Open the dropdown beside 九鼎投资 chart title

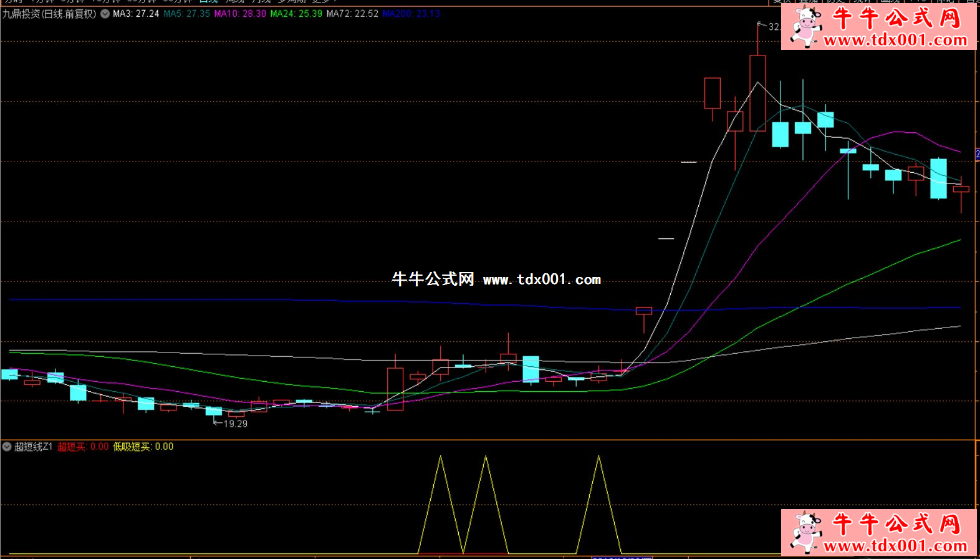click(x=105, y=14)
